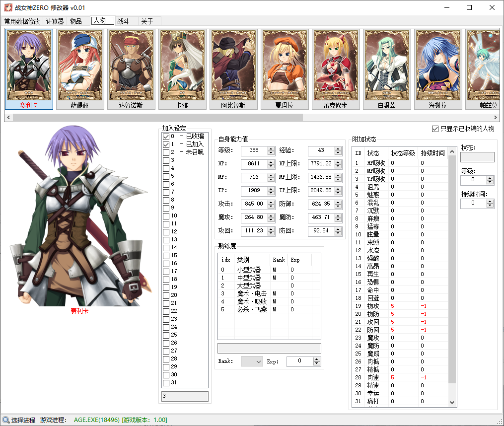Toggle checkbox 1 - 已加入
The image size is (504, 426).
point(166,144)
